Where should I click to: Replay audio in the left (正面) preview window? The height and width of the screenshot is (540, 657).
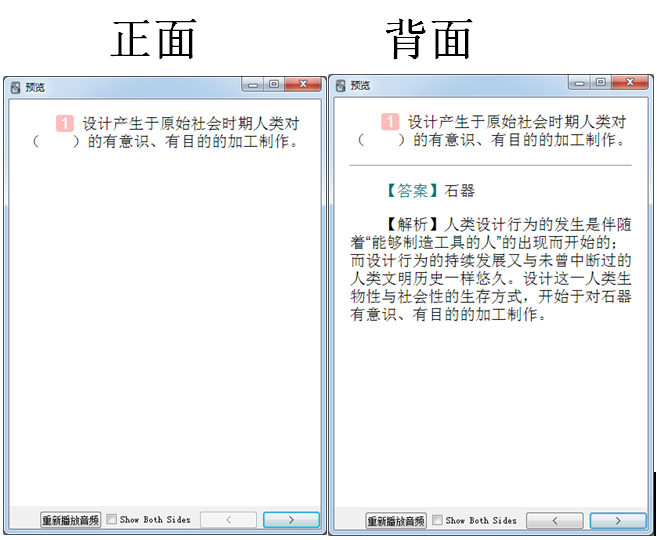70,520
